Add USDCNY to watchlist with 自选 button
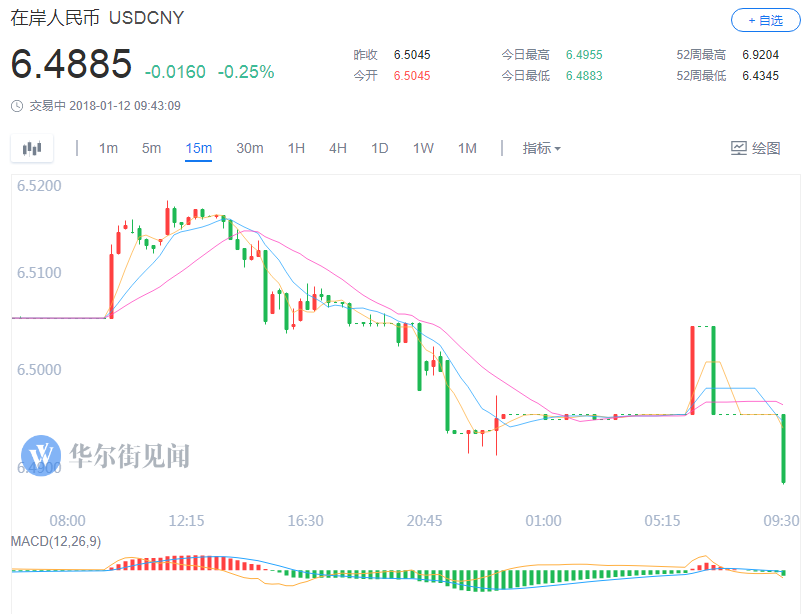This screenshot has height=614, width=811. pyautogui.click(x=765, y=21)
